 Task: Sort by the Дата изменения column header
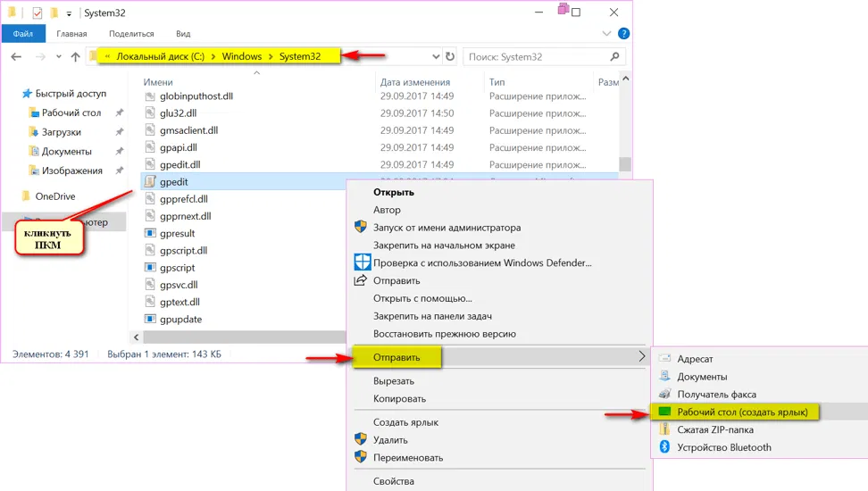click(415, 82)
